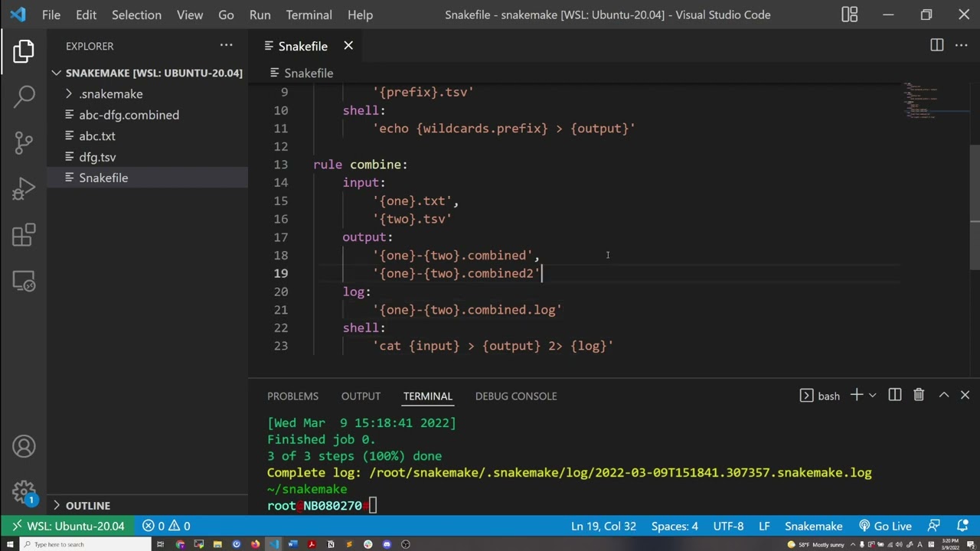Open notifications bell in status bar

(x=963, y=527)
